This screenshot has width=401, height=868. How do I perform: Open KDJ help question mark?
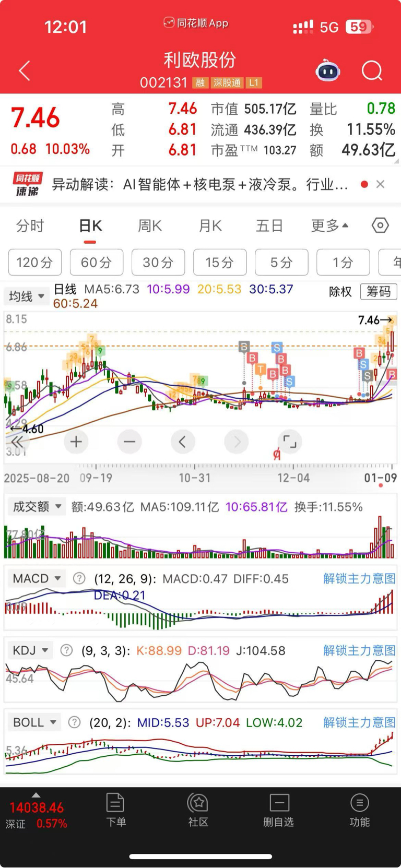[x=66, y=650]
